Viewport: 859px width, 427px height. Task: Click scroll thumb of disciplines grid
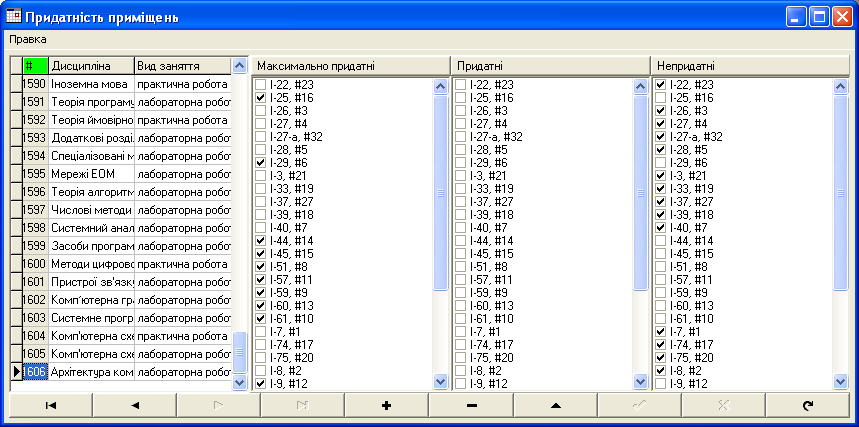tap(240, 352)
